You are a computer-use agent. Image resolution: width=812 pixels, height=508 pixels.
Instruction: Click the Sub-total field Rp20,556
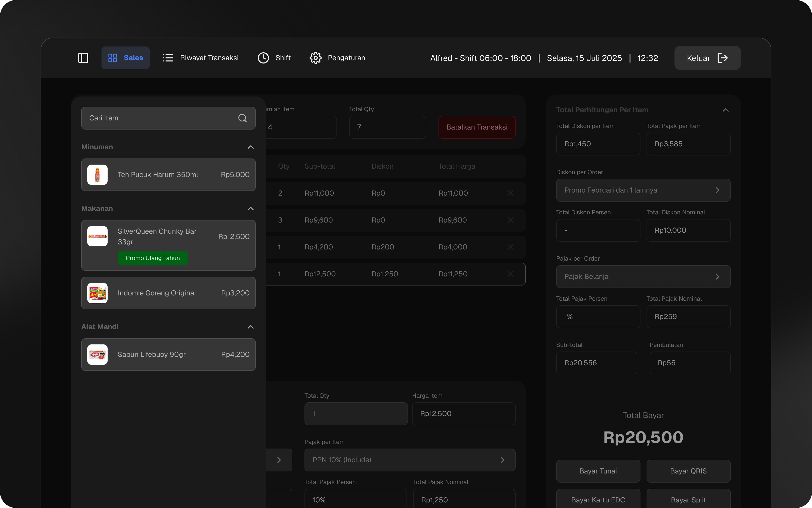pos(597,363)
